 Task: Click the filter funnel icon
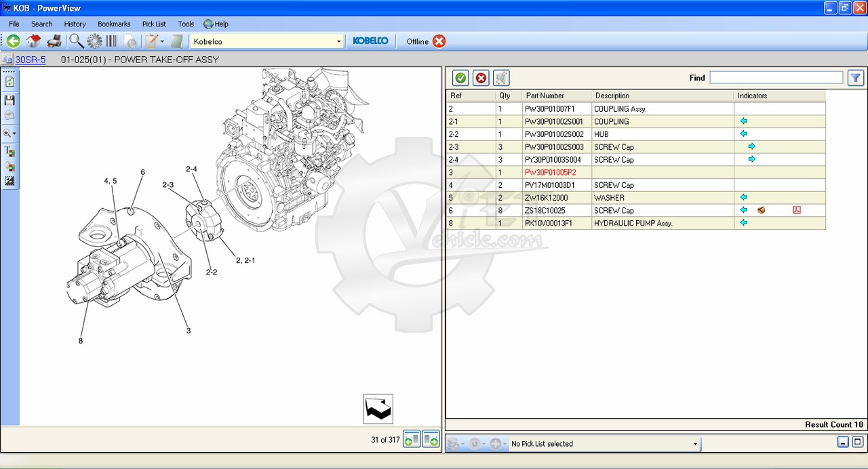tap(856, 78)
